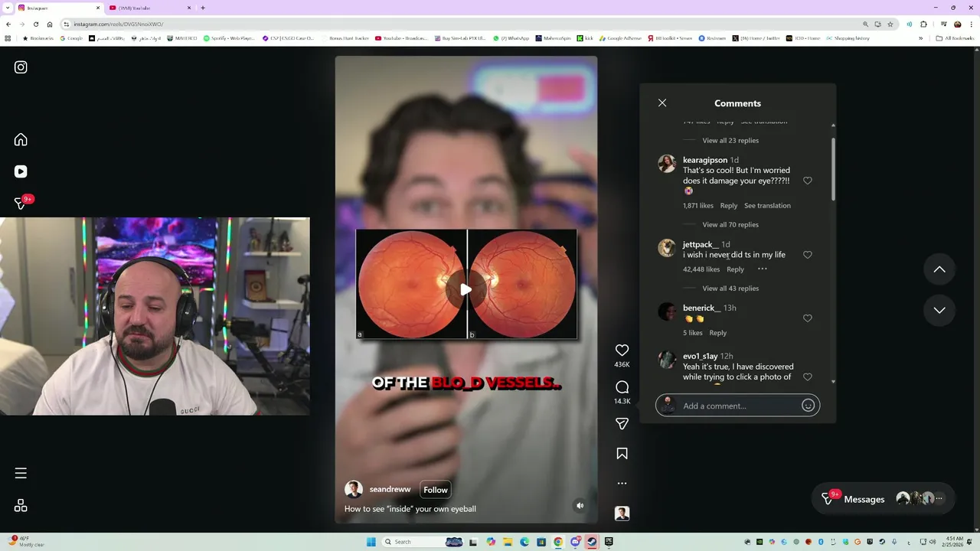Reply to kearagipson's comment

click(x=729, y=206)
